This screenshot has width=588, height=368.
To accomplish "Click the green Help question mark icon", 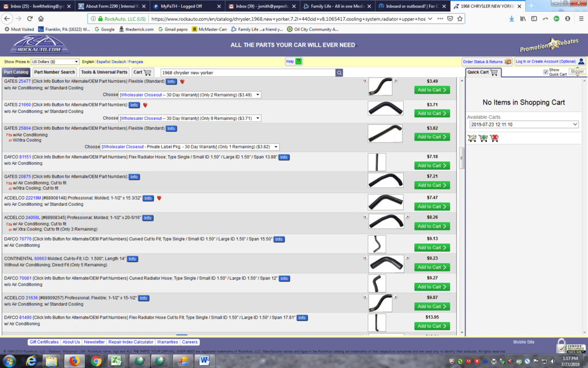I will (298, 62).
